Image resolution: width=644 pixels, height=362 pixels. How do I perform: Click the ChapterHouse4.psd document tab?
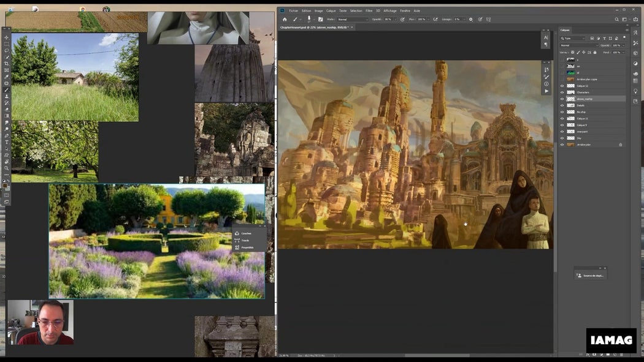[x=310, y=28]
